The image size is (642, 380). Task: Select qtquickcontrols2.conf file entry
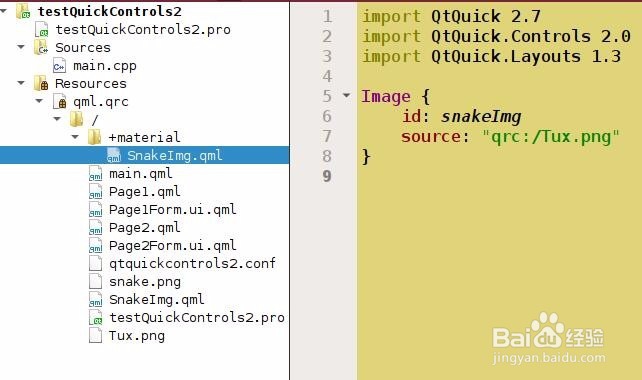192,264
